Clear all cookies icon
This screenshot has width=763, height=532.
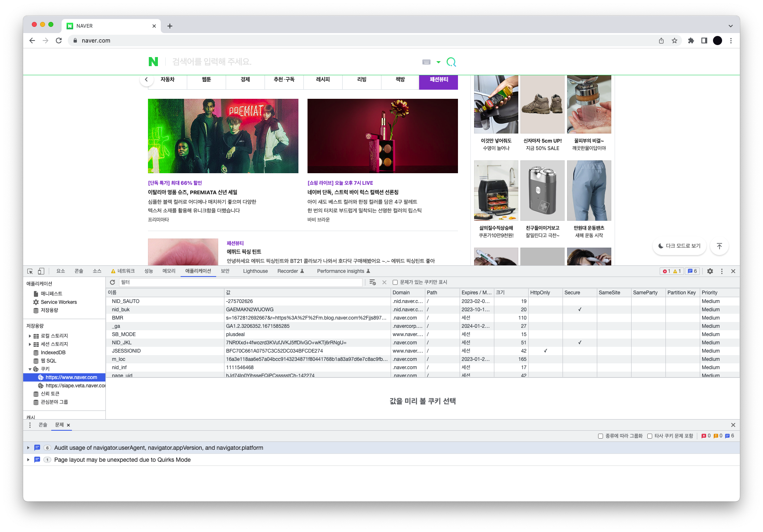[372, 282]
